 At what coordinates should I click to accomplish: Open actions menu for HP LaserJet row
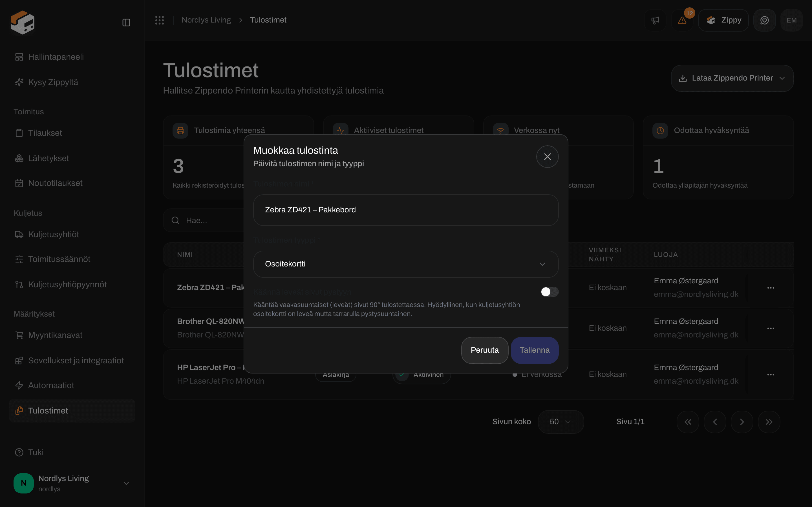pos(771,375)
